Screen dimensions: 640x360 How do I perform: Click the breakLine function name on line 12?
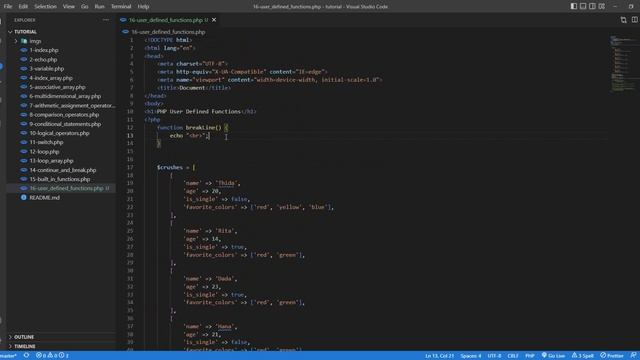pos(200,128)
